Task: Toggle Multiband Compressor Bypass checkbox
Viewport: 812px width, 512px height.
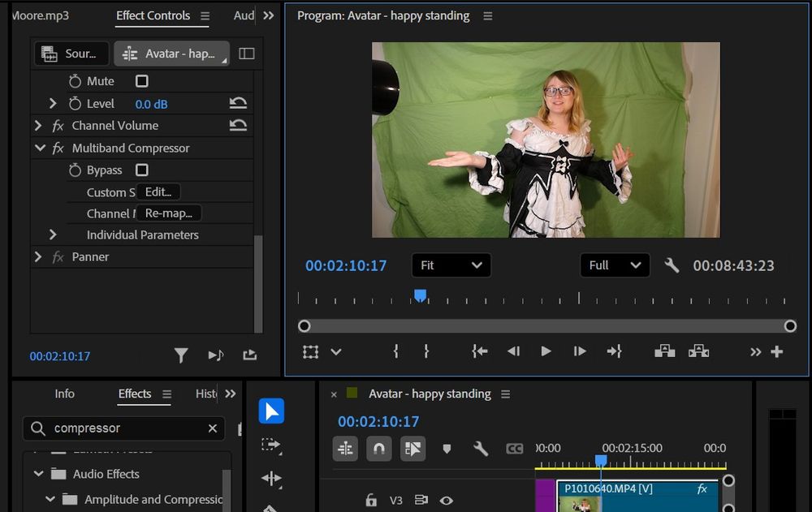Action: (x=142, y=170)
